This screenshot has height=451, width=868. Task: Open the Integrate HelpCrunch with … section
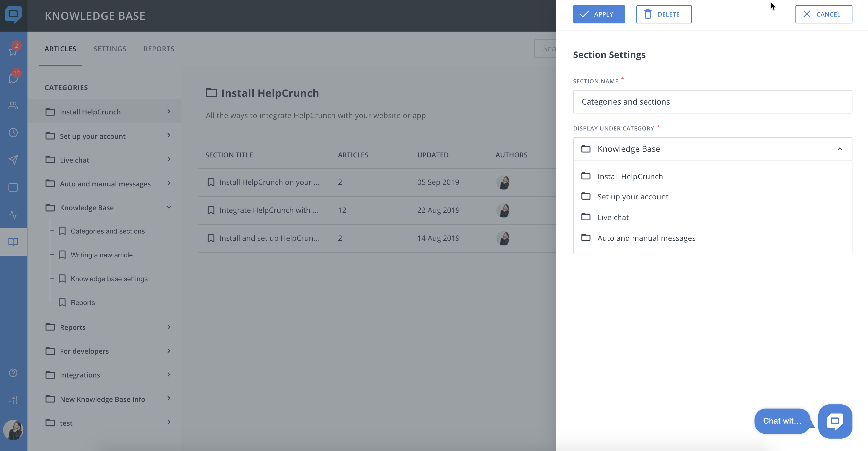pyautogui.click(x=268, y=210)
